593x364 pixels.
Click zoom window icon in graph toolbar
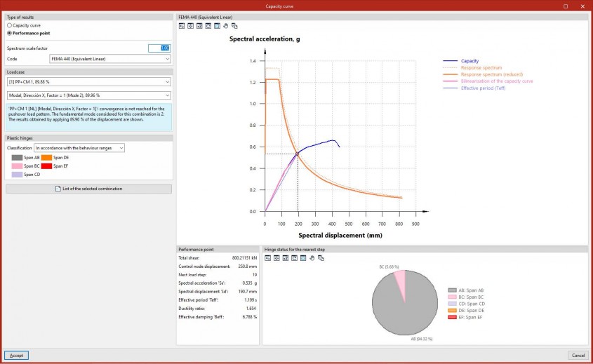tap(199, 26)
